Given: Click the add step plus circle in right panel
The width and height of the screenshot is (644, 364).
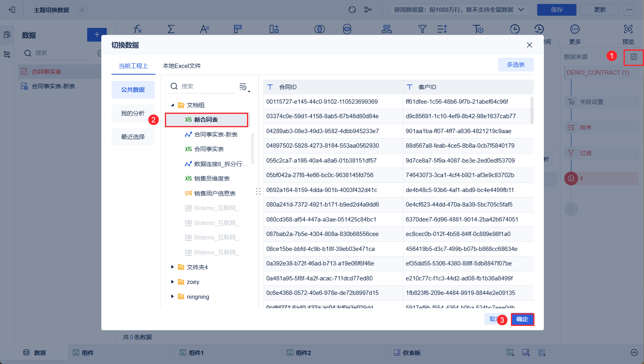Looking at the screenshot, I should 571,209.
